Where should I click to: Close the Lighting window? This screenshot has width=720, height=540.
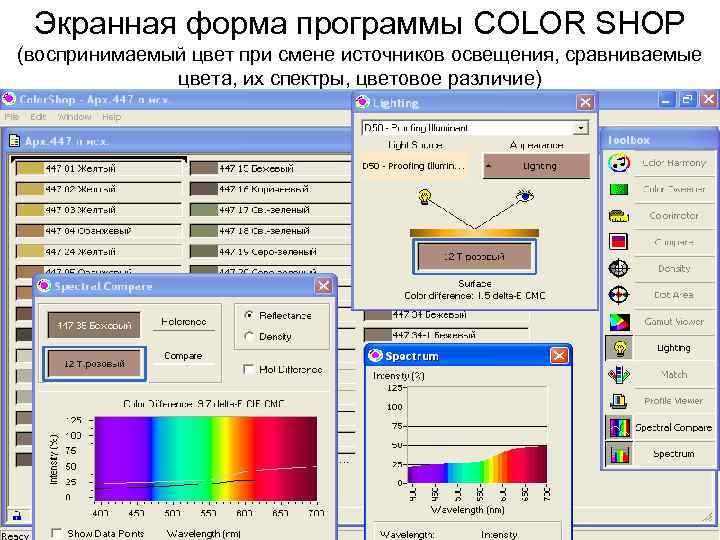pos(585,102)
